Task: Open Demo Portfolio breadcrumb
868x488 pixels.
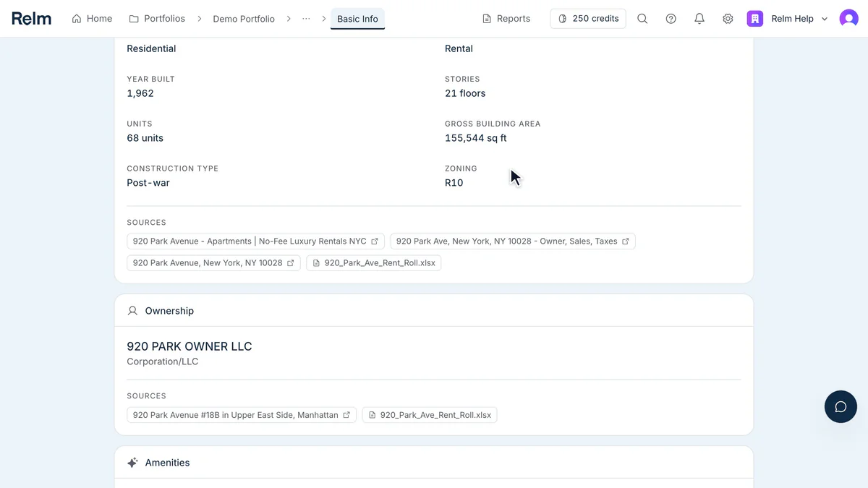Action: [244, 19]
